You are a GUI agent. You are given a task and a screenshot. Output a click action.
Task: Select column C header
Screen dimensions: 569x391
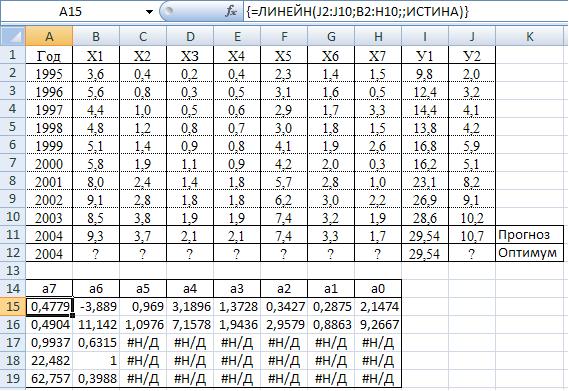(x=143, y=36)
